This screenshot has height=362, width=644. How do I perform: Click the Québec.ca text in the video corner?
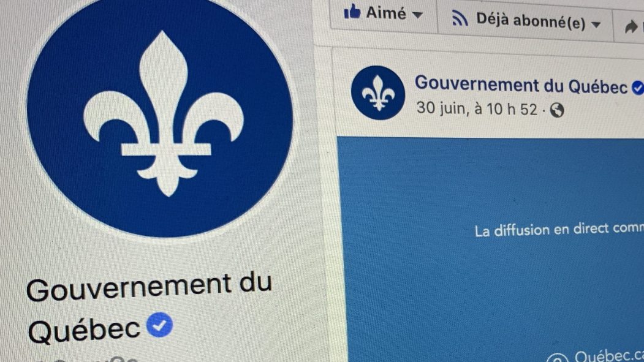click(609, 355)
